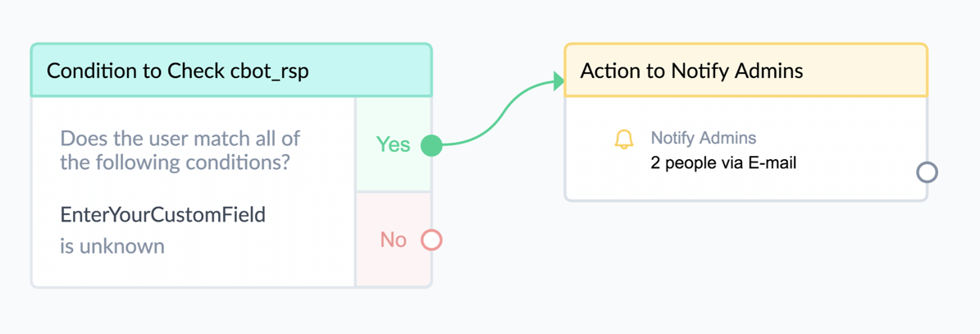Click '2 people via E-mail' detail
The image size is (980, 334).
point(724,164)
